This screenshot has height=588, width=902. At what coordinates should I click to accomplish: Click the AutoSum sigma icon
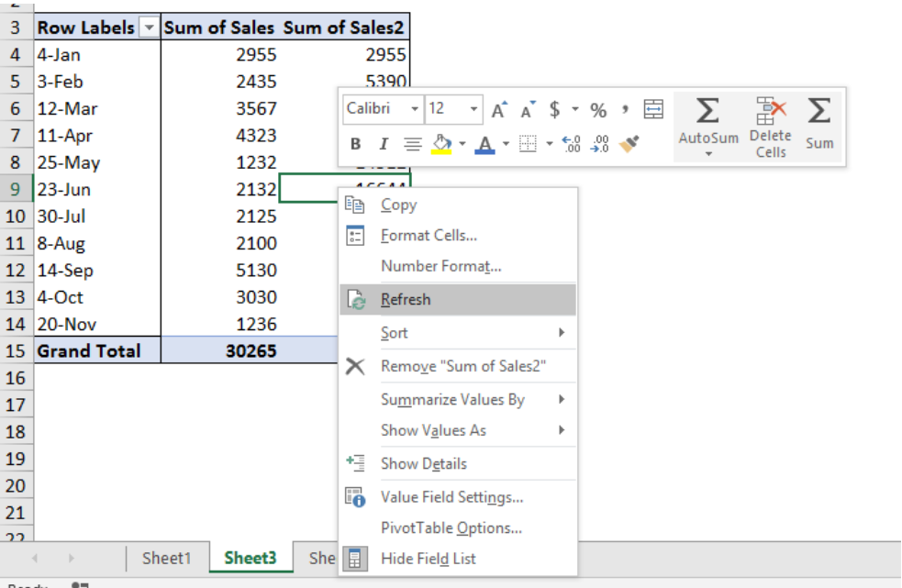click(x=707, y=110)
